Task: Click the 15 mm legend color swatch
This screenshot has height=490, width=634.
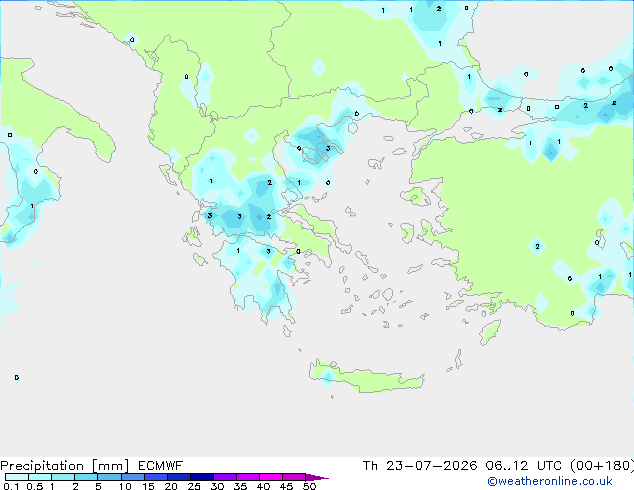Action: pyautogui.click(x=155, y=477)
